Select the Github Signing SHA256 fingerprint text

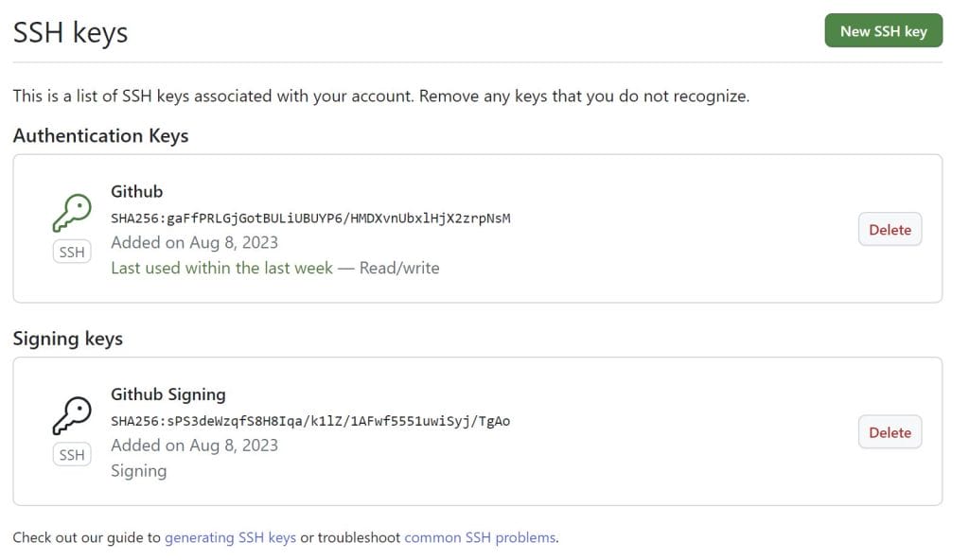pyautogui.click(x=310, y=421)
